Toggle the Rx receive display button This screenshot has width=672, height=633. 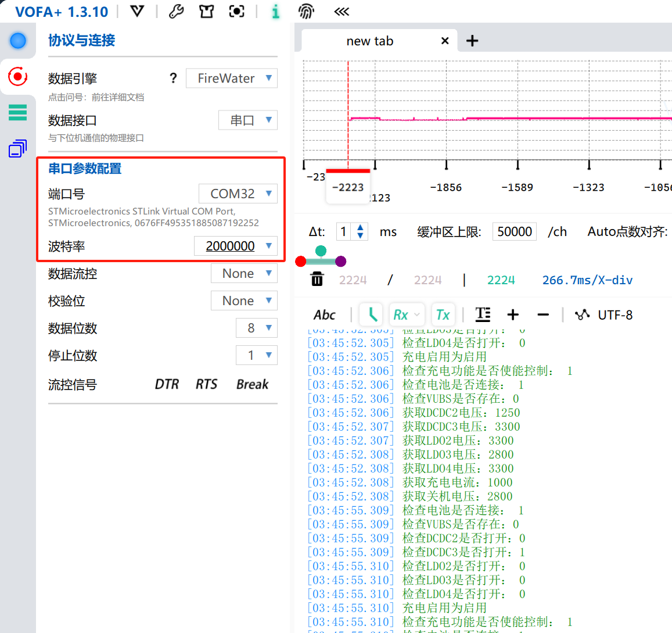(407, 315)
